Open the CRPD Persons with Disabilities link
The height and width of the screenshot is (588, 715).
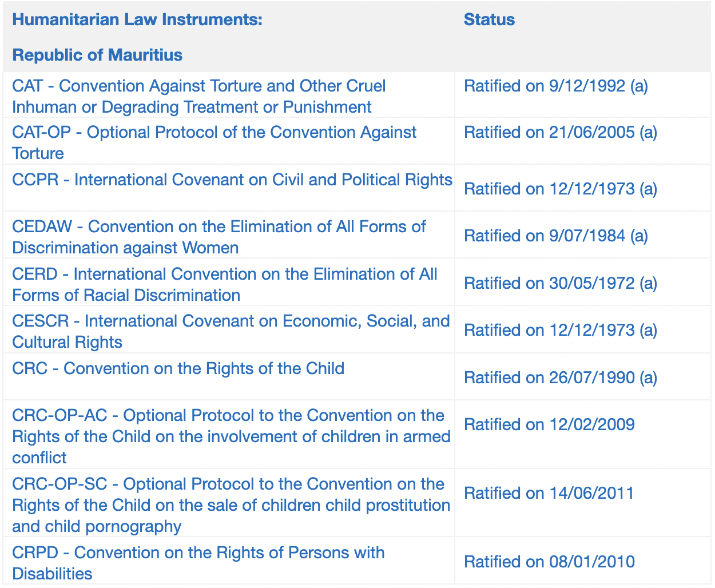[x=198, y=563]
